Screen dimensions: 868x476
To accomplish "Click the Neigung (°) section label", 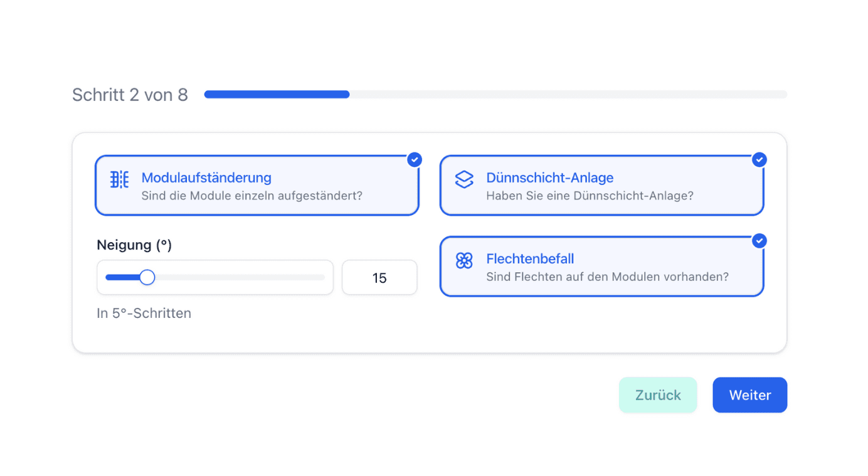I will 134,245.
